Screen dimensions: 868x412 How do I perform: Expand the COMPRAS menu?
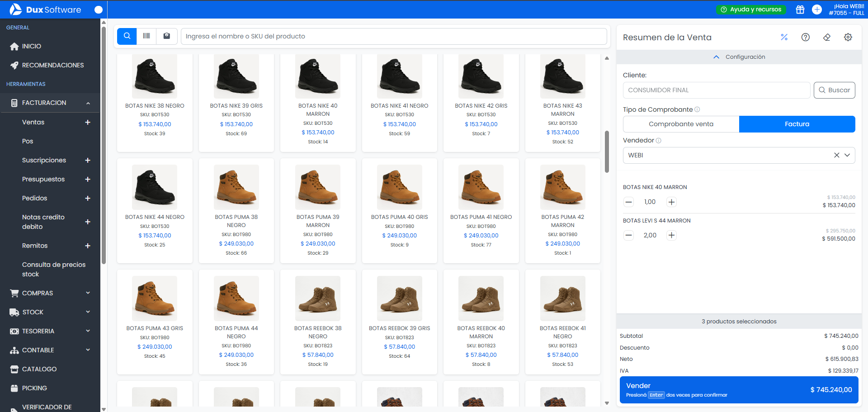tap(50, 293)
